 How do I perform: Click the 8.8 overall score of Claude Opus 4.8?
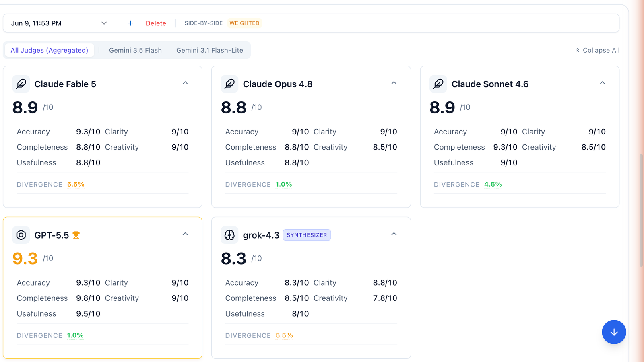[233, 108]
